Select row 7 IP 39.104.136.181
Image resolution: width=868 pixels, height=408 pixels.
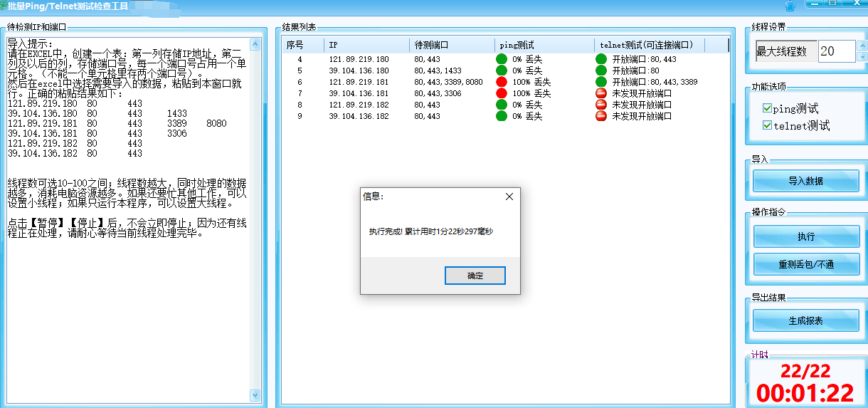point(359,94)
